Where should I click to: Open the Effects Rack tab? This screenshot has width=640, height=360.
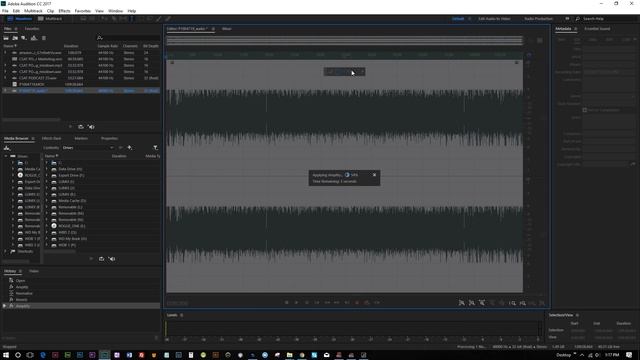(51, 138)
